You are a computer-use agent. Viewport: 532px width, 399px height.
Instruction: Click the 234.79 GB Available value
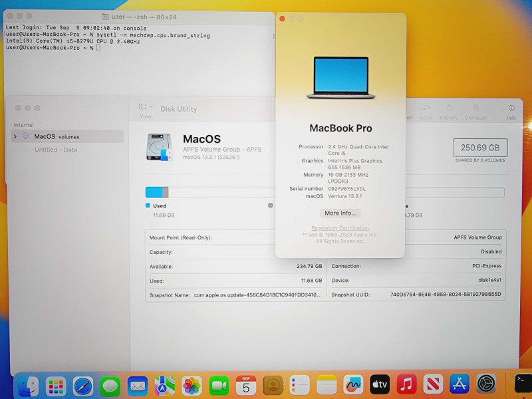point(309,267)
